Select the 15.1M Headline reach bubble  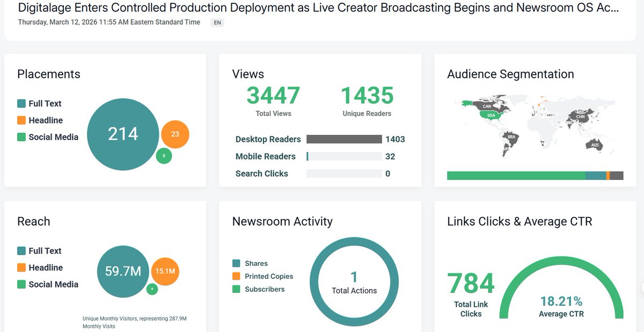[x=166, y=271]
